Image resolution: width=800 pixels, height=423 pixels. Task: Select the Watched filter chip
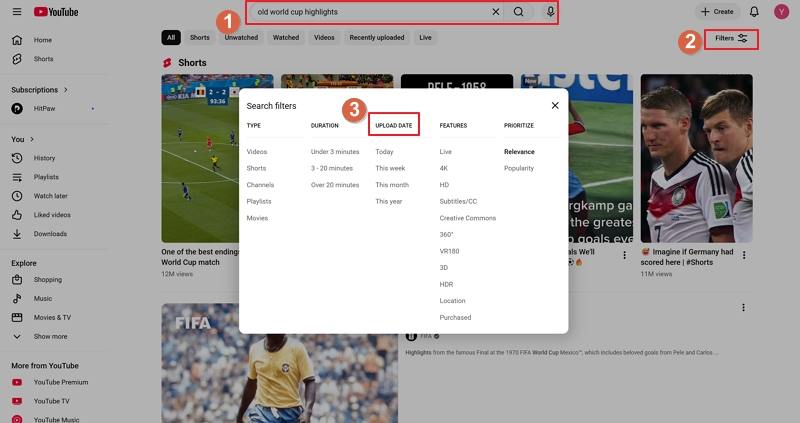(286, 37)
